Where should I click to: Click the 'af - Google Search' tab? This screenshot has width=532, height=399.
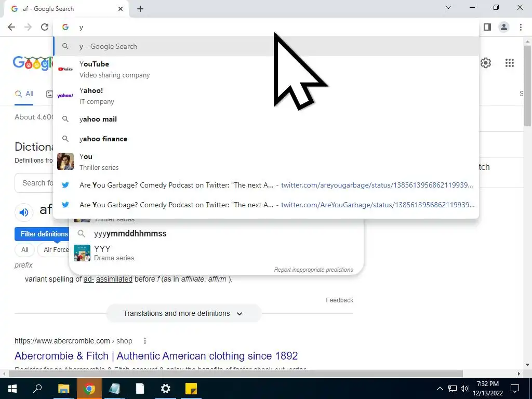(66, 9)
